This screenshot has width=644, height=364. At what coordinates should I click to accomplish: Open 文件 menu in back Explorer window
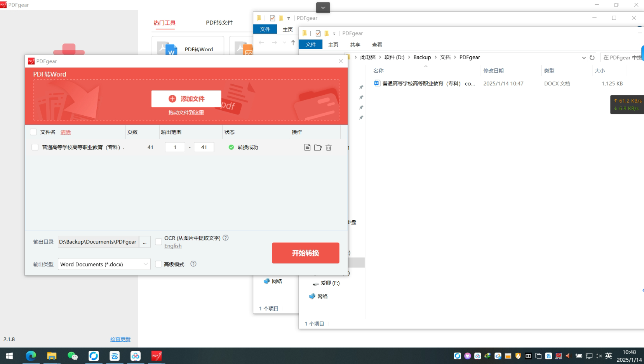265,29
